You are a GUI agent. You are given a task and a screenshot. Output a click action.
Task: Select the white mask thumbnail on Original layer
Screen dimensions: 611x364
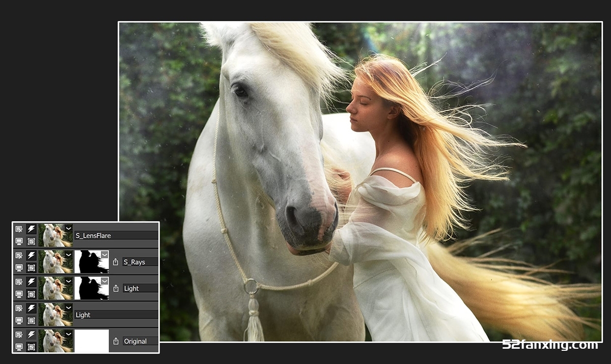point(92,341)
